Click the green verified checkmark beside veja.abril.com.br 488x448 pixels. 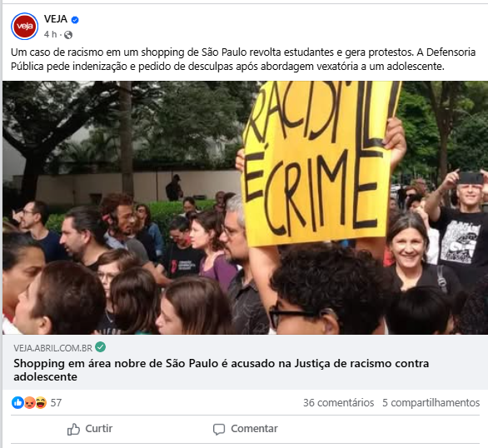tap(100, 346)
